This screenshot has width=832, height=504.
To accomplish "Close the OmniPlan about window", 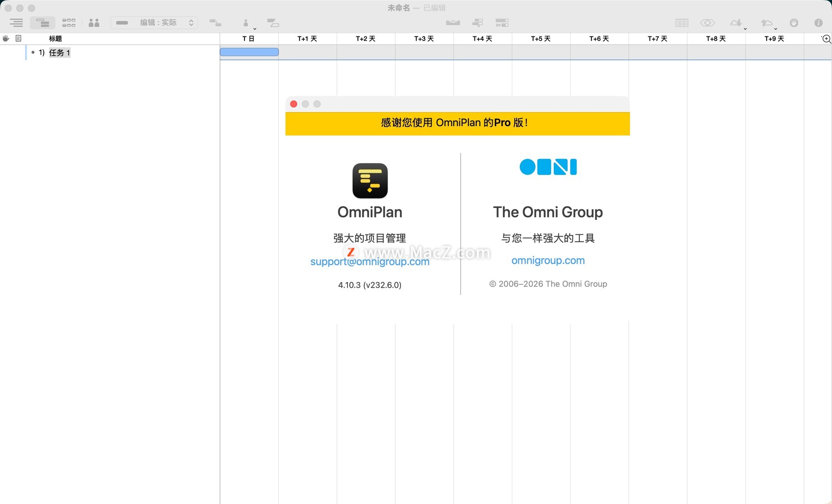I will point(293,104).
